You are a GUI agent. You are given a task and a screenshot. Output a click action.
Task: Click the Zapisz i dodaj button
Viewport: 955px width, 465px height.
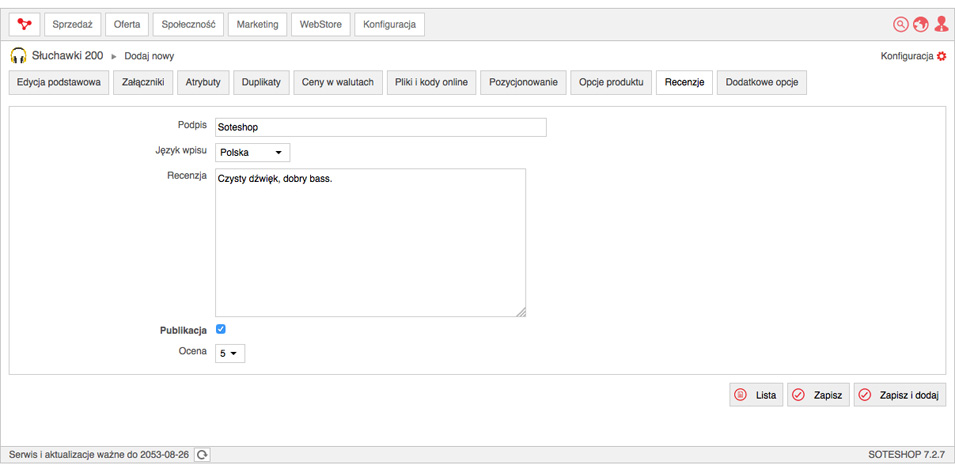click(x=900, y=395)
